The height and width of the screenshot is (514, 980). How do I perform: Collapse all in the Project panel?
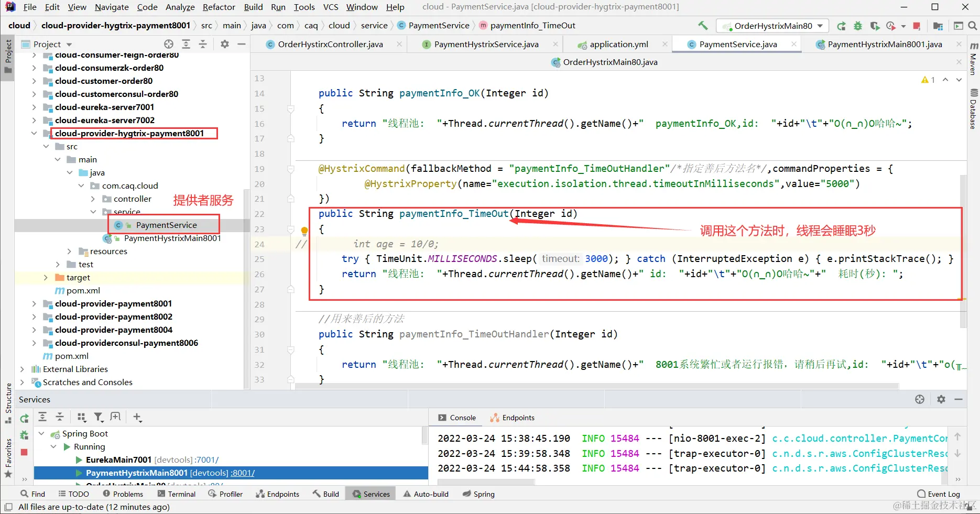(x=203, y=44)
